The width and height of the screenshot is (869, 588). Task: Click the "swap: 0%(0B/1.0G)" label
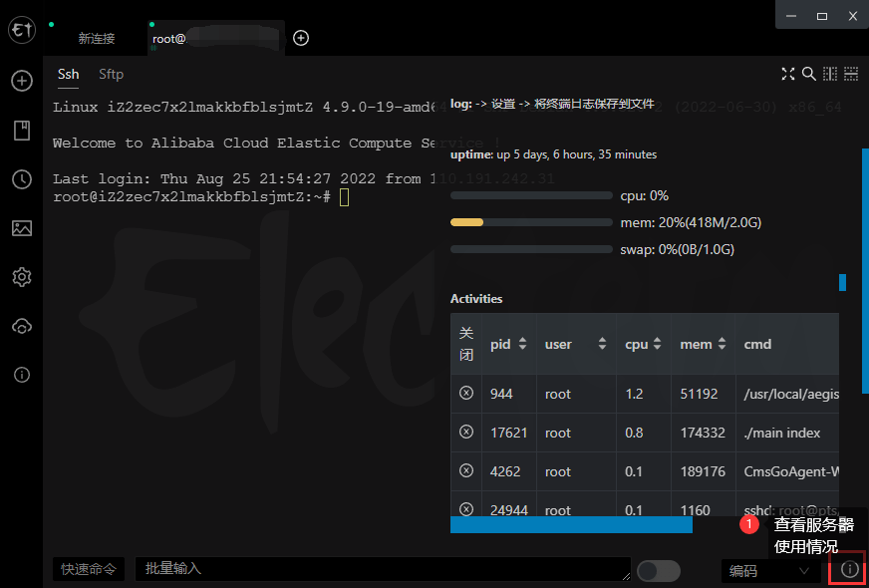pyautogui.click(x=678, y=250)
